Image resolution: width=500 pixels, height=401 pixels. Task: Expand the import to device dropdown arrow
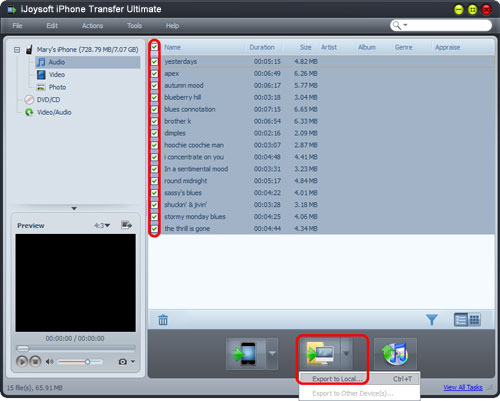[272, 354]
